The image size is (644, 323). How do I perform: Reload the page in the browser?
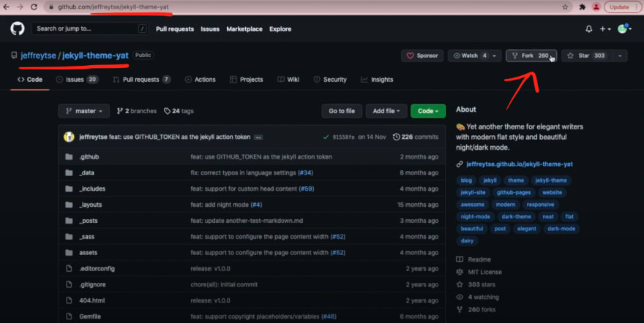34,7
